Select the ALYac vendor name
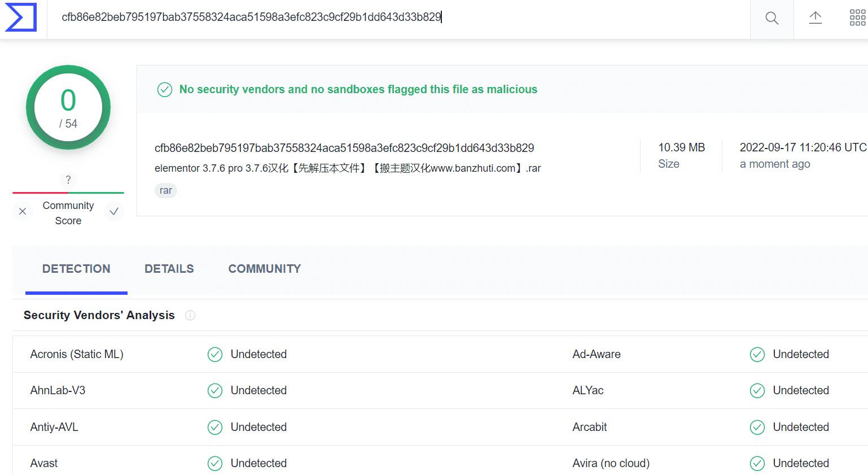The width and height of the screenshot is (868, 475). click(588, 390)
